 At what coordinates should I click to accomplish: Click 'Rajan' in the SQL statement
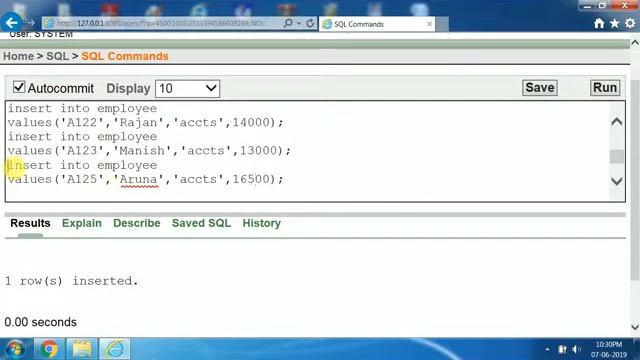coord(138,122)
